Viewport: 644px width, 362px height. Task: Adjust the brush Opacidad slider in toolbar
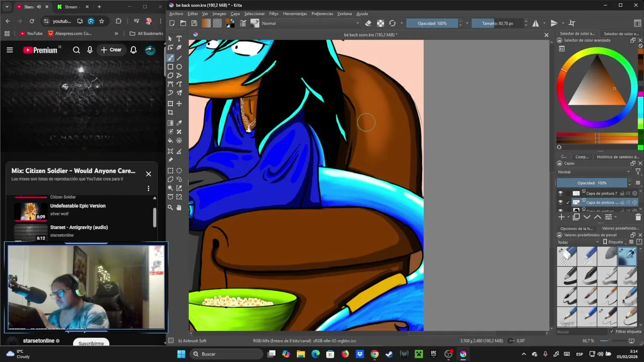coord(433,23)
